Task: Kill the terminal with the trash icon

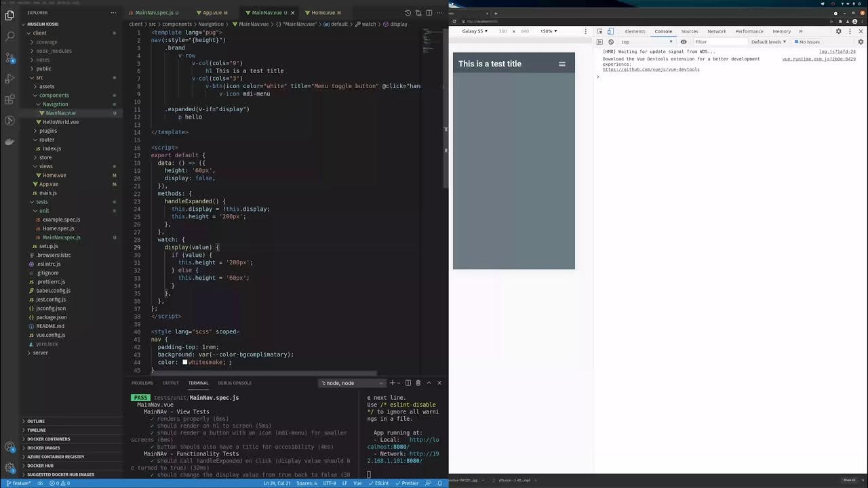Action: [418, 383]
